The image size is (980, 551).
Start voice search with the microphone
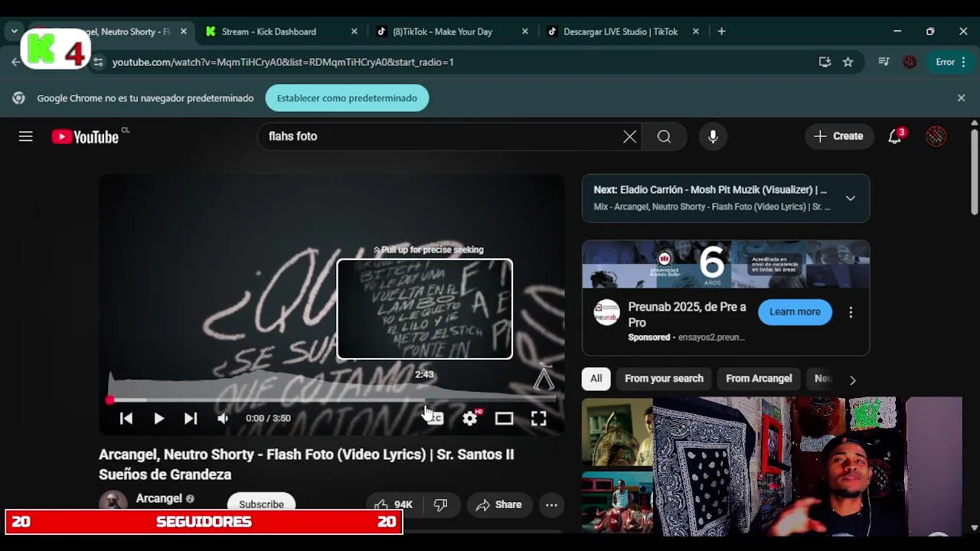[713, 136]
